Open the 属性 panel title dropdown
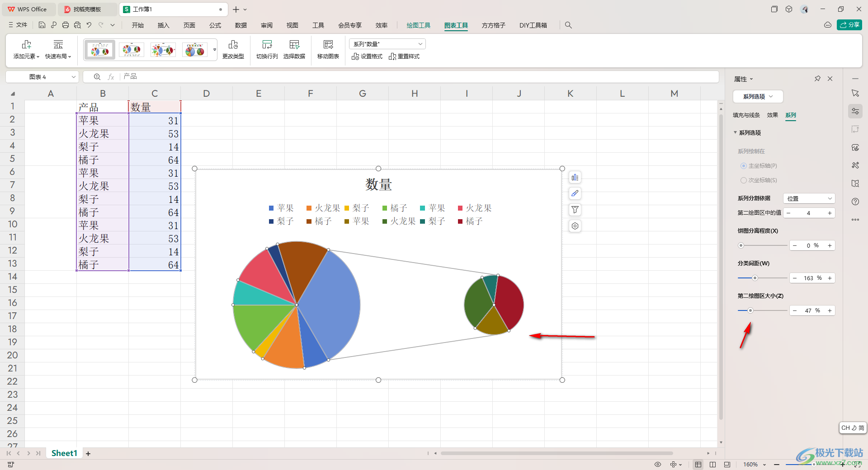 click(x=744, y=79)
